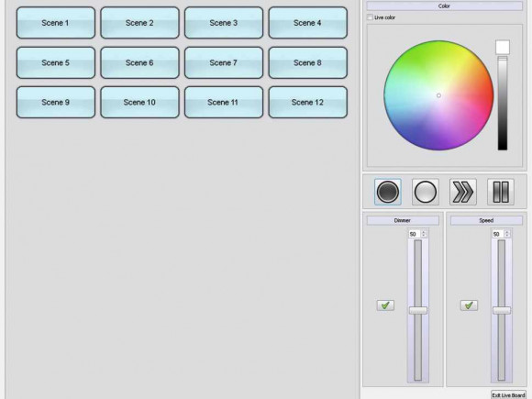Image resolution: width=532 pixels, height=399 pixels.
Task: Click the Dimmer value field
Action: pyautogui.click(x=415, y=234)
